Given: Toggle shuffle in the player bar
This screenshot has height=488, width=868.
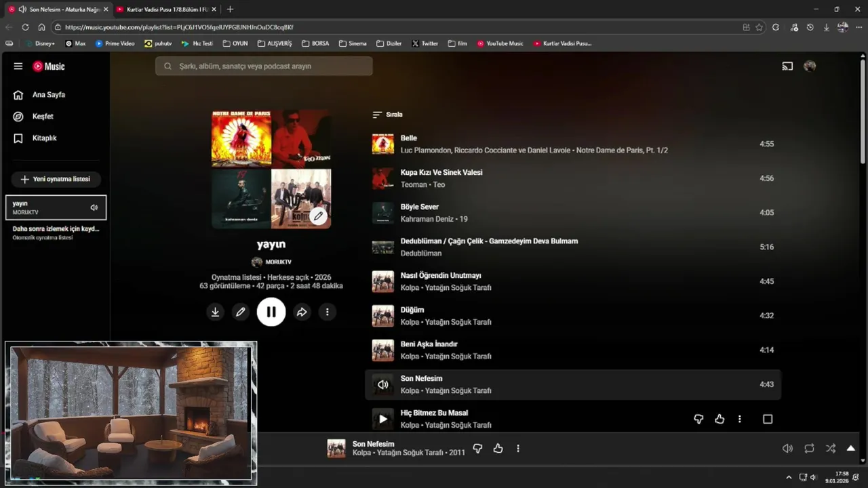Looking at the screenshot, I should (831, 449).
